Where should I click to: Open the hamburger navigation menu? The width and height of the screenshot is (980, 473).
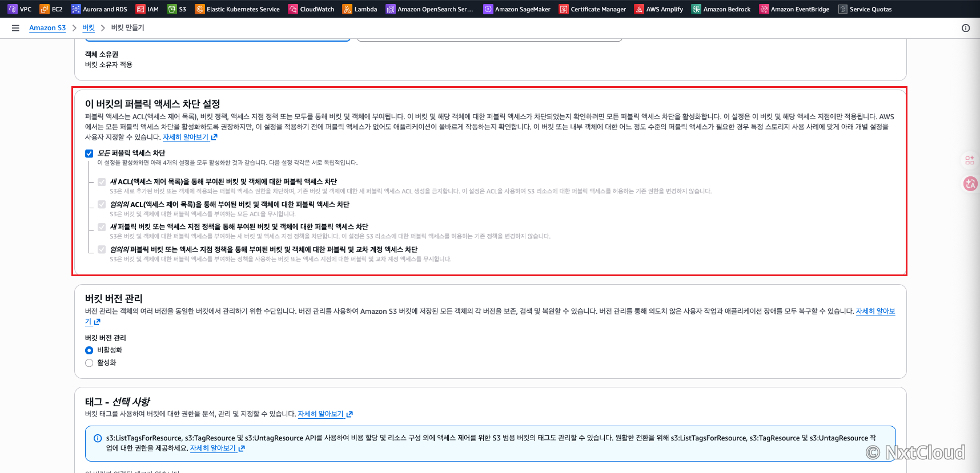point(15,28)
